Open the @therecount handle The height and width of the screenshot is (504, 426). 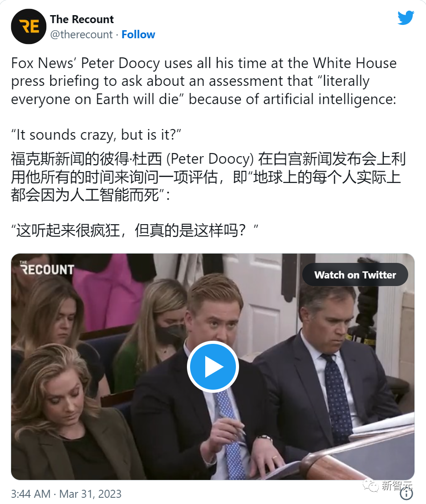click(81, 34)
